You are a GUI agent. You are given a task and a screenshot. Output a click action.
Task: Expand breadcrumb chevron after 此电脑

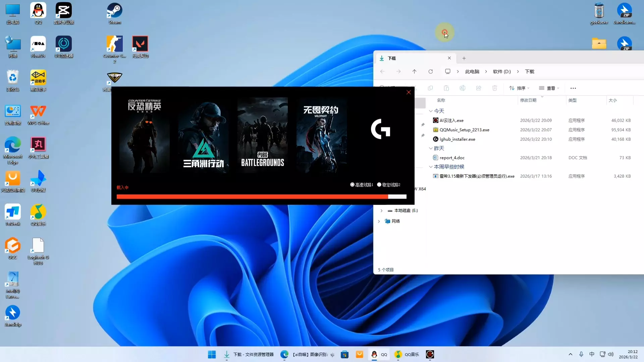point(486,71)
